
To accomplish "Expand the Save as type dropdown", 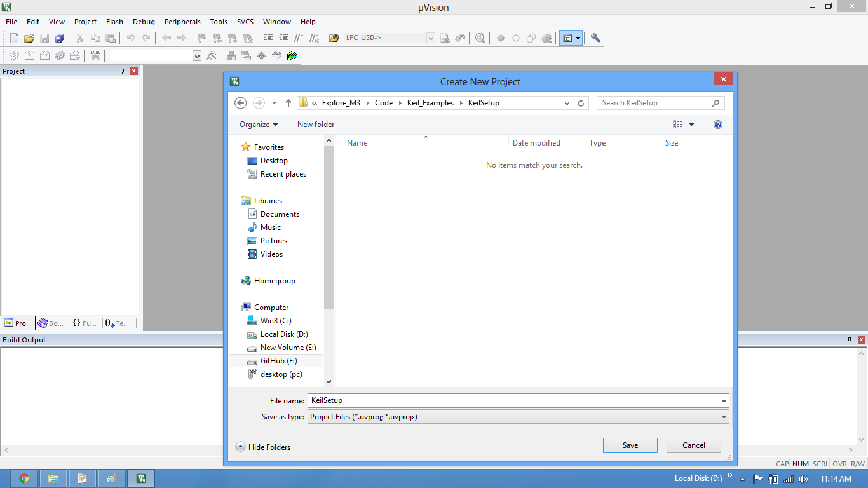I will 724,417.
